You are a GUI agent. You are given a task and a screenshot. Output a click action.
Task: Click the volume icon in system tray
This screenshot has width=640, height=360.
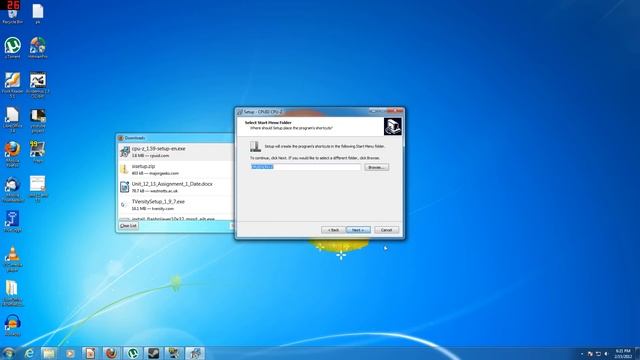coord(606,353)
